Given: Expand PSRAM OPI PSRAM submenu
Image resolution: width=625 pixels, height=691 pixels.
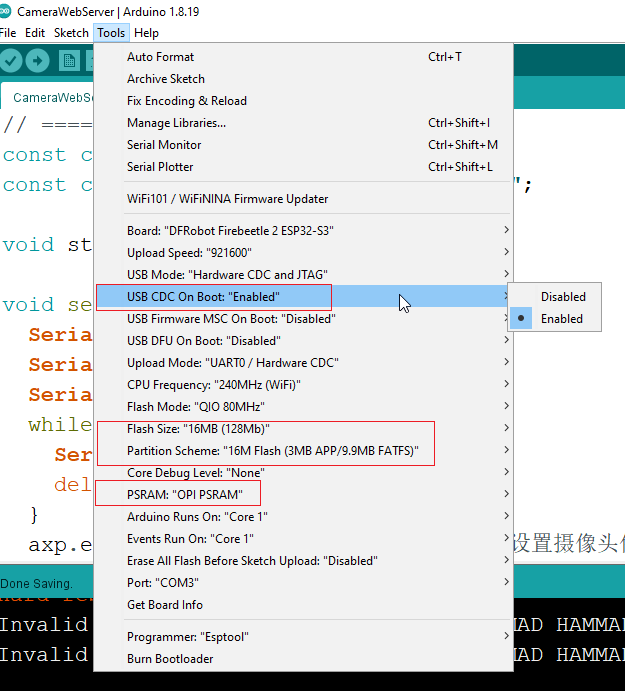Looking at the screenshot, I should tap(303, 495).
